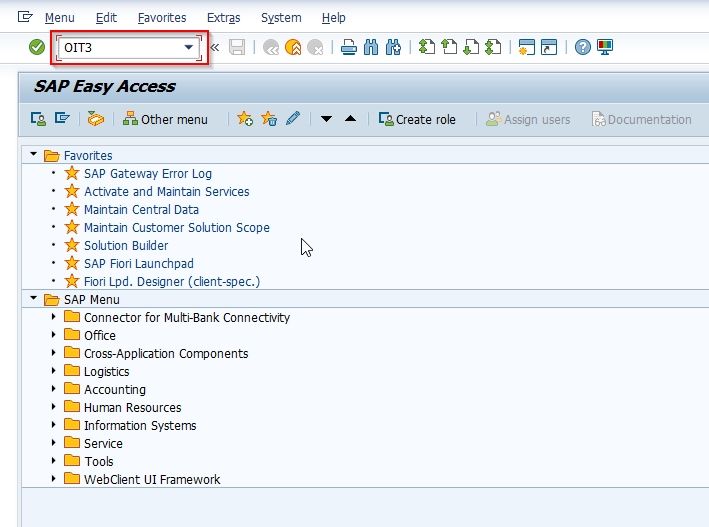Viewport: 709px width, 527px height.
Task: Create a new GUI session icon
Action: click(527, 47)
